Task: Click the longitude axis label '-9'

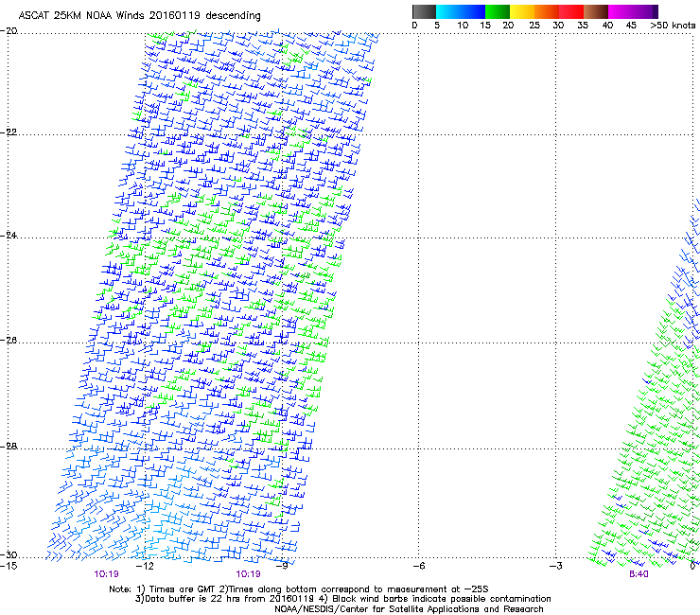Action: click(x=282, y=566)
